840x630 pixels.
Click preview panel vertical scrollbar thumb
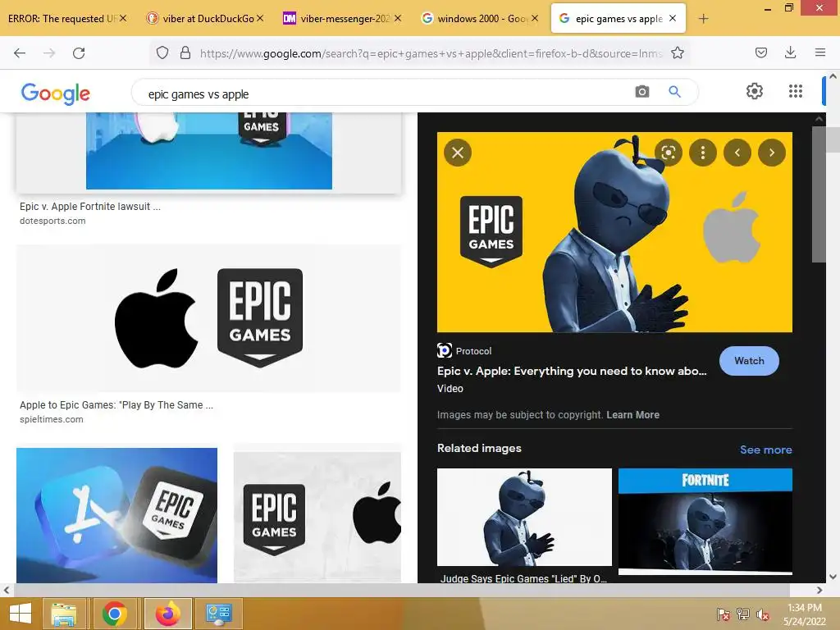[x=819, y=194]
